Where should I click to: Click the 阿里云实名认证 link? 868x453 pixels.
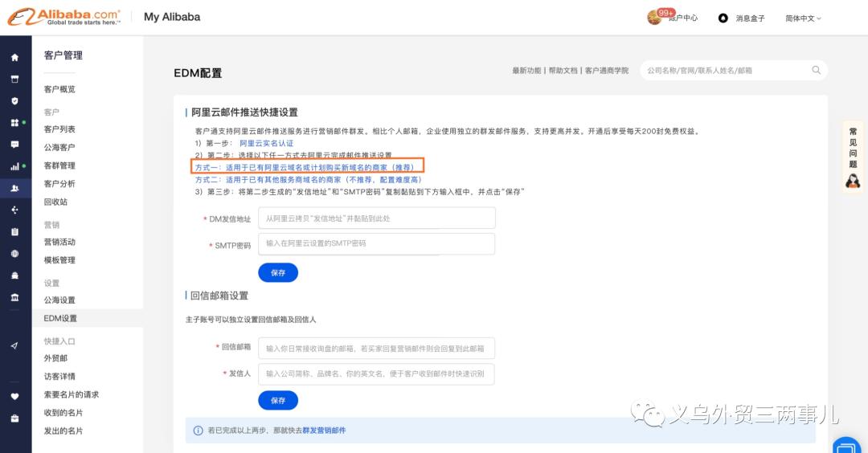coord(266,143)
